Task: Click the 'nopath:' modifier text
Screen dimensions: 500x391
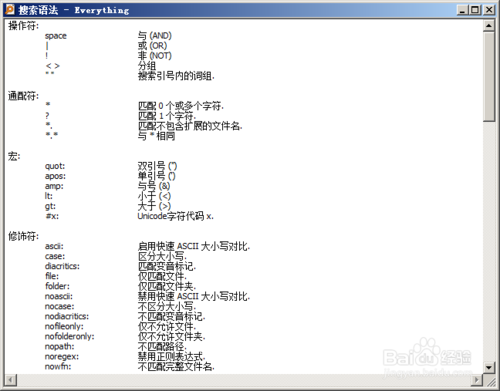Action: pyautogui.click(x=59, y=346)
